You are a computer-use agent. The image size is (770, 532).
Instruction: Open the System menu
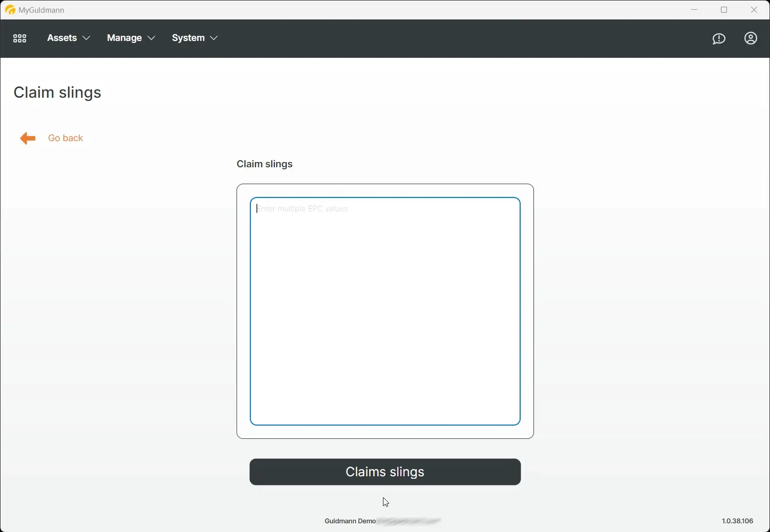(188, 38)
